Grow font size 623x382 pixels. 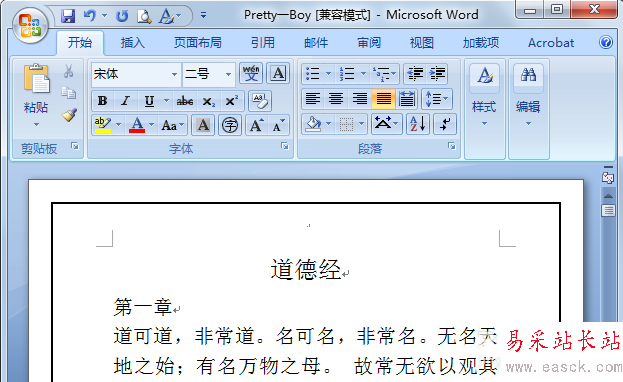click(256, 126)
